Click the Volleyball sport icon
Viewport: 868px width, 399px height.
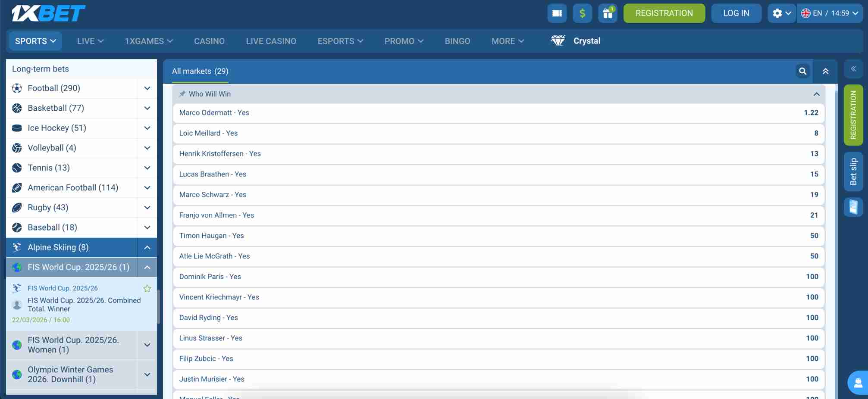[x=17, y=148]
